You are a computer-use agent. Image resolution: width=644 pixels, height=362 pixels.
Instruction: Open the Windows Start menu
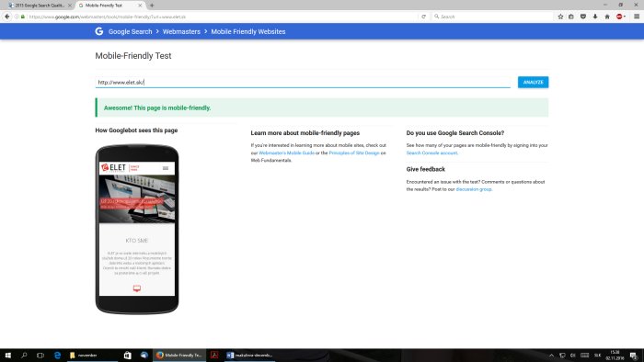point(7,355)
